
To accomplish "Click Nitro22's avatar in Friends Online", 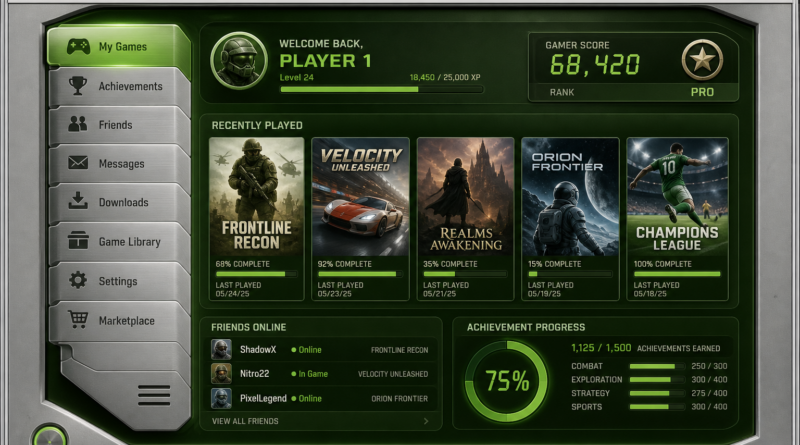I will point(221,374).
